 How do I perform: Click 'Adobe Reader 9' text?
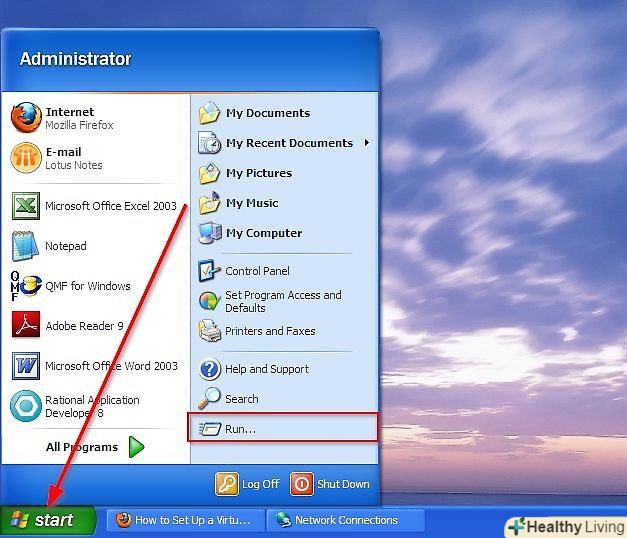click(84, 326)
